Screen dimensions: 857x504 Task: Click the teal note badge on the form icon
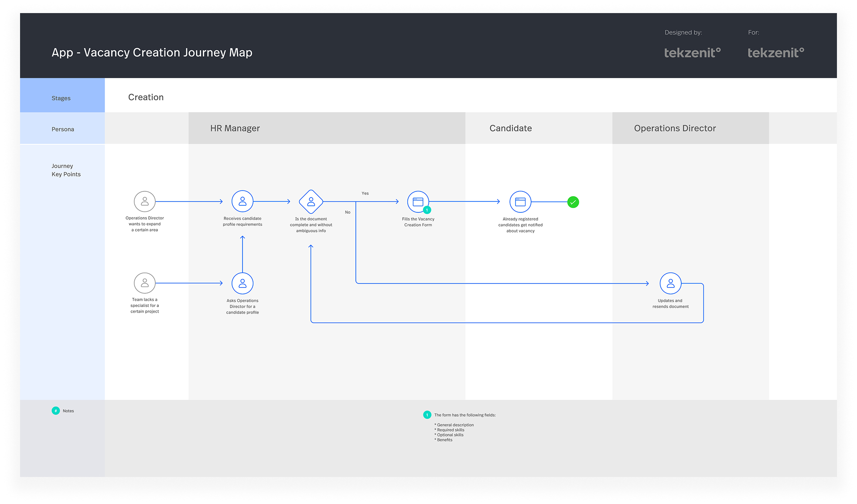(427, 210)
